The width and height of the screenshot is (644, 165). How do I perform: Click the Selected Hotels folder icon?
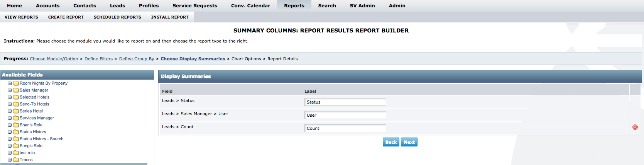16,97
